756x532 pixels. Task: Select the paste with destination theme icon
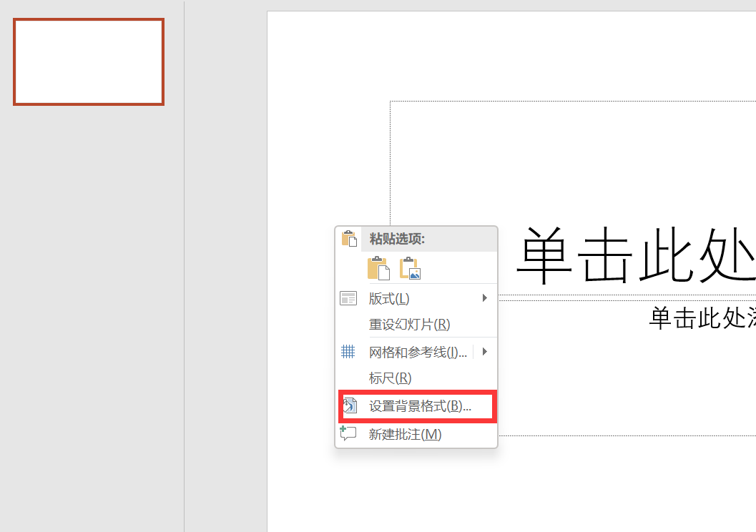(x=378, y=267)
